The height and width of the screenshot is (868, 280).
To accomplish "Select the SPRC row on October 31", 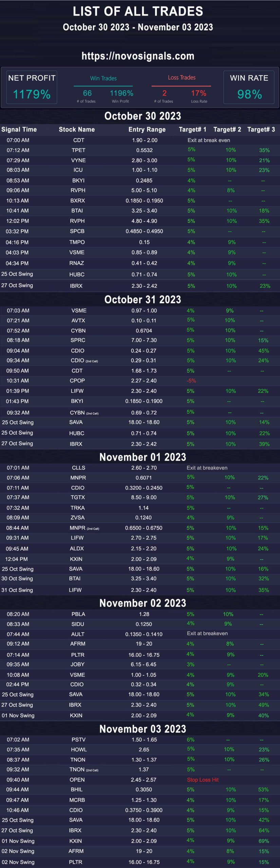I will pos(140,340).
